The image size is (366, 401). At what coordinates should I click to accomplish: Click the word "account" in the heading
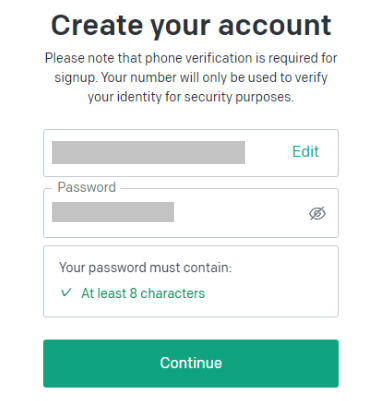275,26
